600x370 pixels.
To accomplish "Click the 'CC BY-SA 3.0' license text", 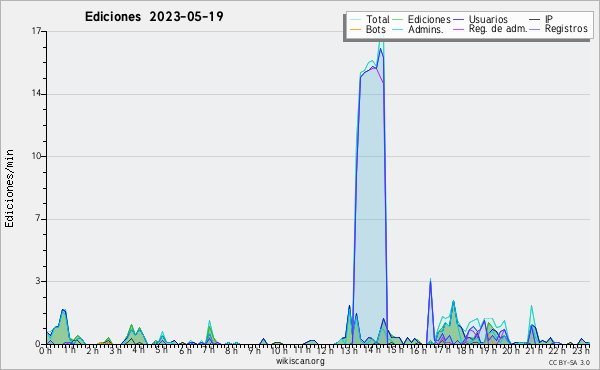I will 569,363.
